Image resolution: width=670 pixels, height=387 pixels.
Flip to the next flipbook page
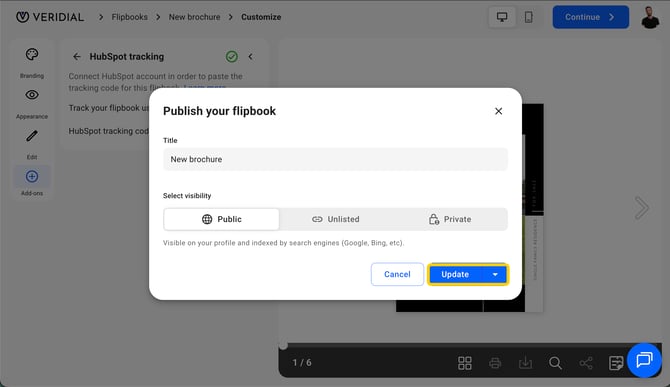(x=641, y=208)
